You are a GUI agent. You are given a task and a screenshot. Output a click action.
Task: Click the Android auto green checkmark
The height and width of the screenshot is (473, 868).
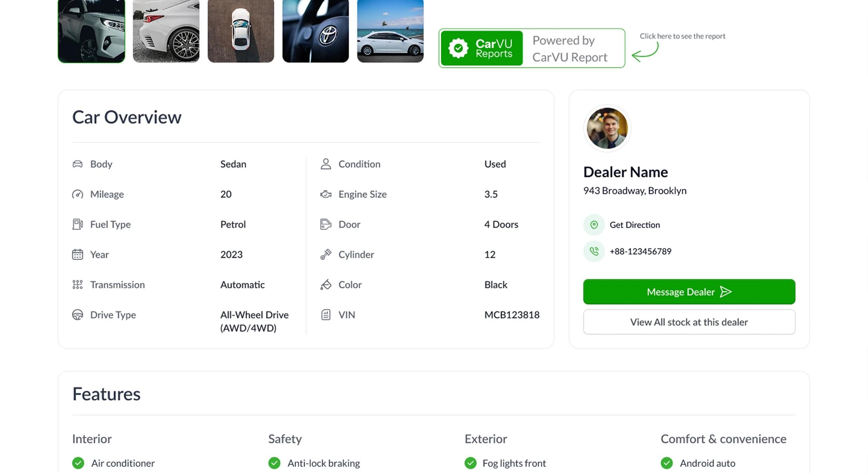coord(667,463)
